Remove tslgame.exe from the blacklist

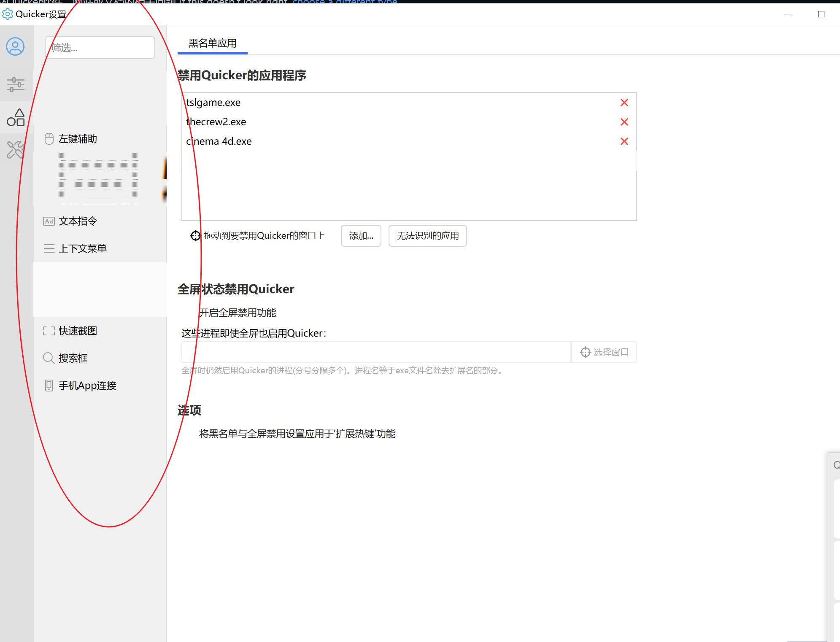[x=624, y=103]
